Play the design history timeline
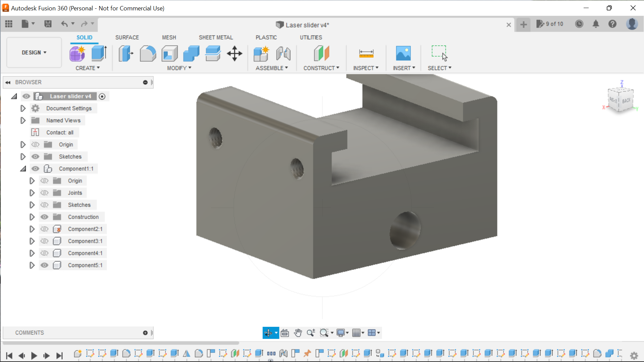Image resolution: width=644 pixels, height=362 pixels. click(34, 356)
